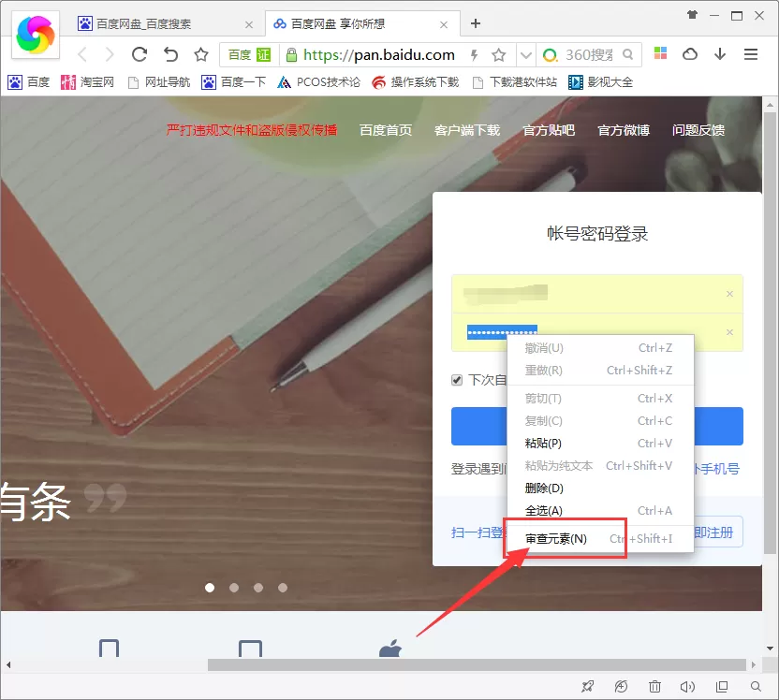
Task: Close the 百度网盘_百度搜索 tab
Action: click(249, 24)
